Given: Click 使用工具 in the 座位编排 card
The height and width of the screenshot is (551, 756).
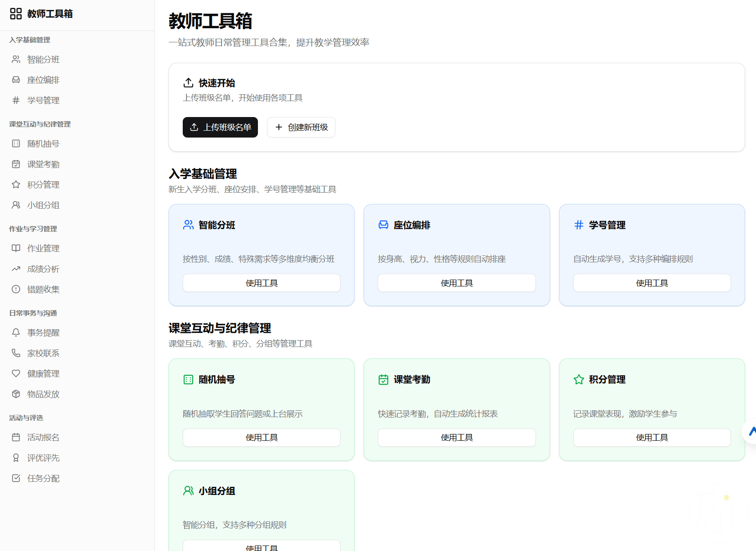Looking at the screenshot, I should [x=457, y=283].
